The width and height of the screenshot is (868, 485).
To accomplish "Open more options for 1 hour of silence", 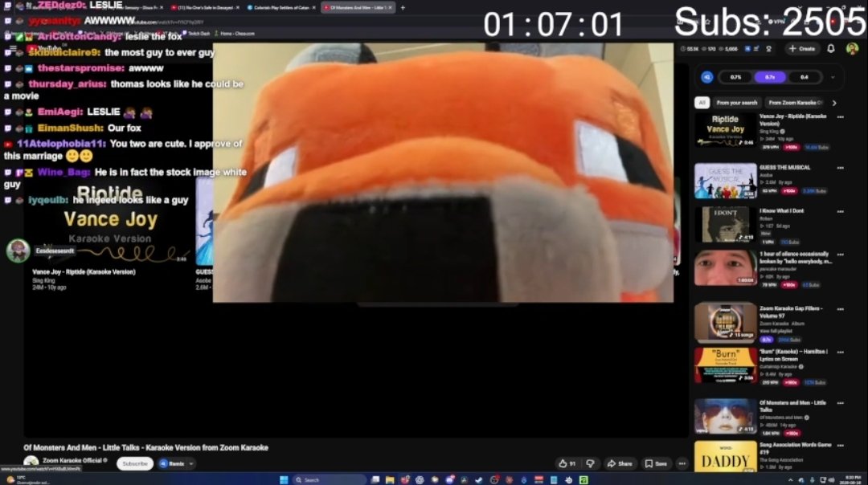I will coord(841,255).
